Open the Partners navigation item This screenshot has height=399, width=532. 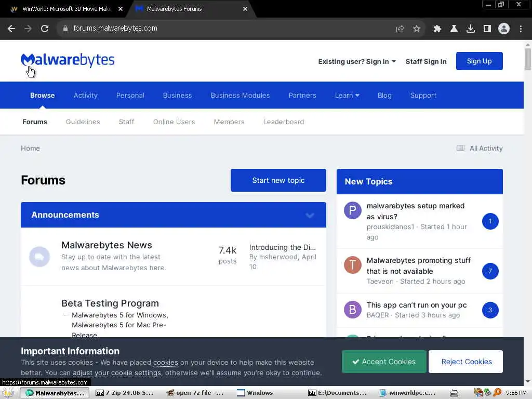[x=302, y=96]
